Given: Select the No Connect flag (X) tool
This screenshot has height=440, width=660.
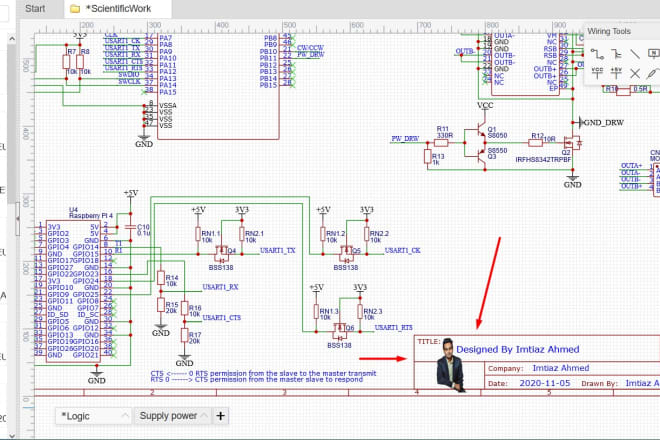Looking at the screenshot, I should (635, 74).
